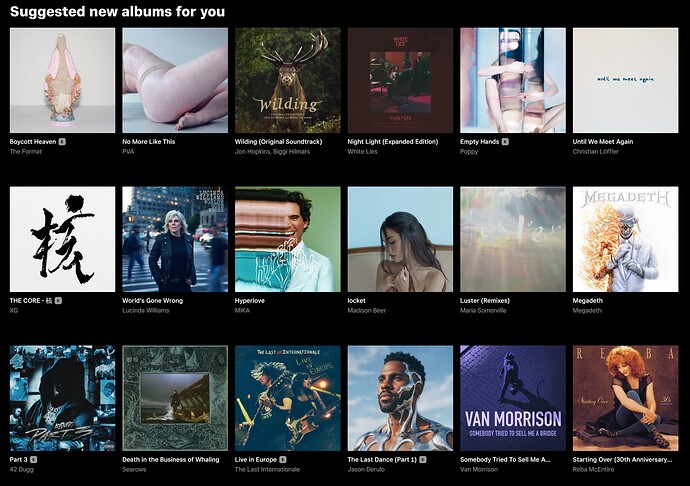Viewport: 690px width, 486px height.
Task: Click the explicit badge next to Live in Europe
Action: [x=283, y=460]
